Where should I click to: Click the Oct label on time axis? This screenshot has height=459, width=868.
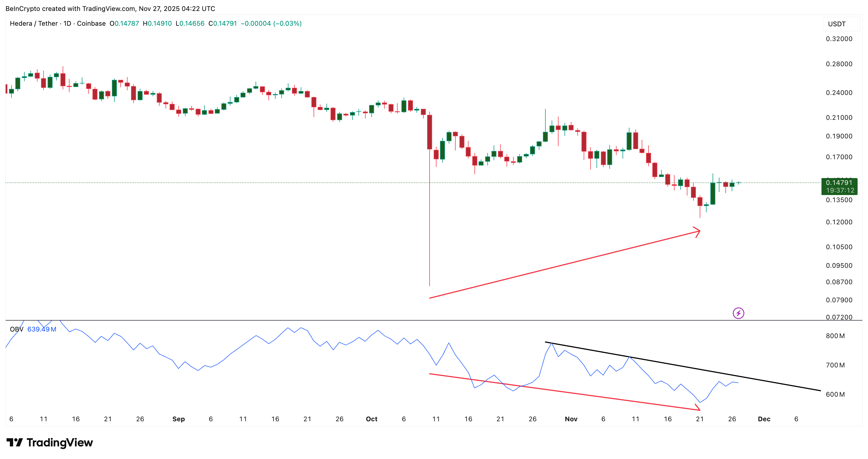(372, 419)
